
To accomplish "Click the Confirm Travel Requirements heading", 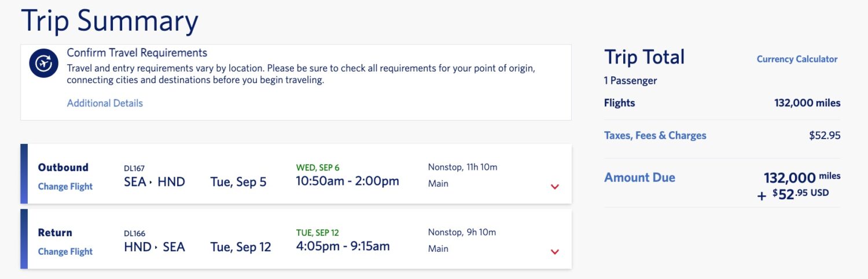I will pyautogui.click(x=137, y=53).
